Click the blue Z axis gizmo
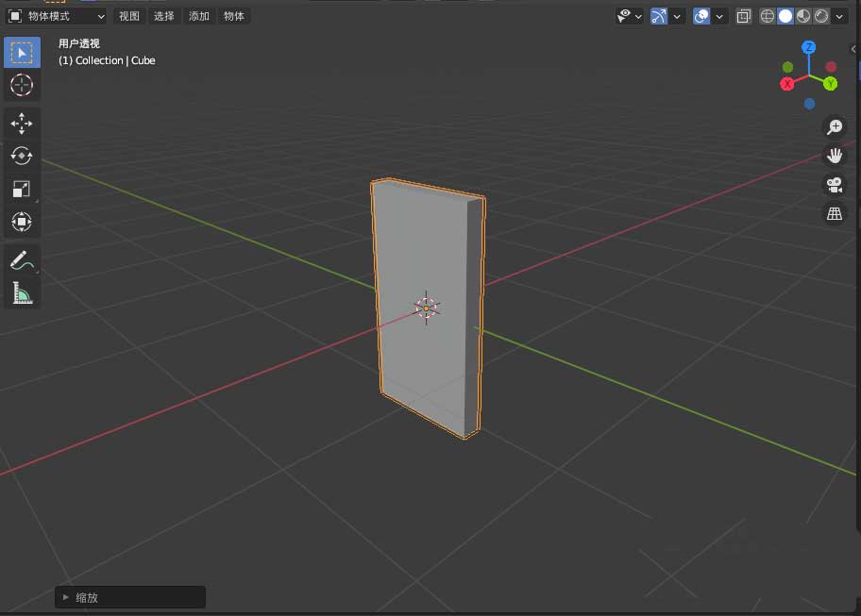861x616 pixels. 808,48
